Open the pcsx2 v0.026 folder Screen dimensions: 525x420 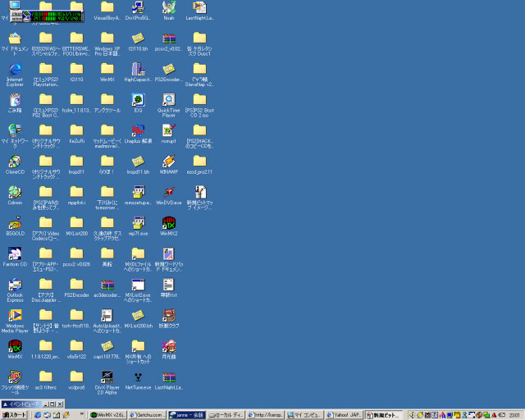click(x=76, y=253)
